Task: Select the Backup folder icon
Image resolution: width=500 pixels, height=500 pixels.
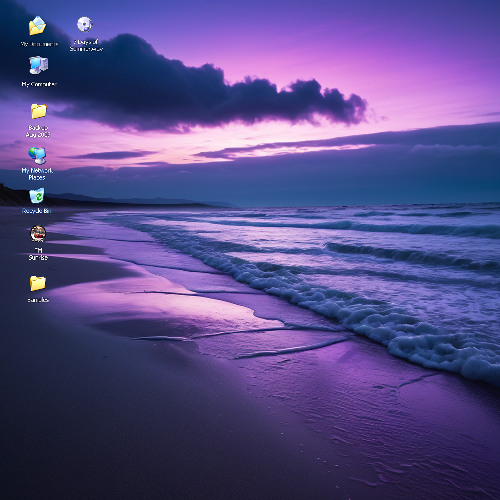Action: (x=38, y=111)
